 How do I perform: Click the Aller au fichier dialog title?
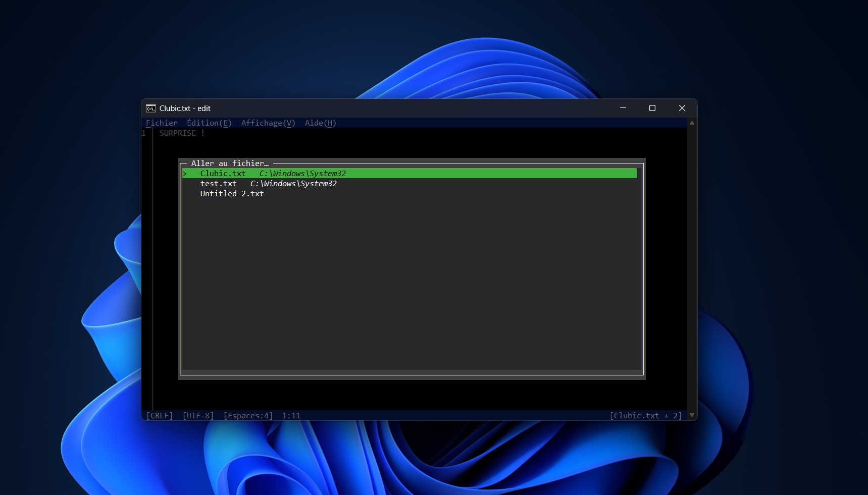point(230,163)
